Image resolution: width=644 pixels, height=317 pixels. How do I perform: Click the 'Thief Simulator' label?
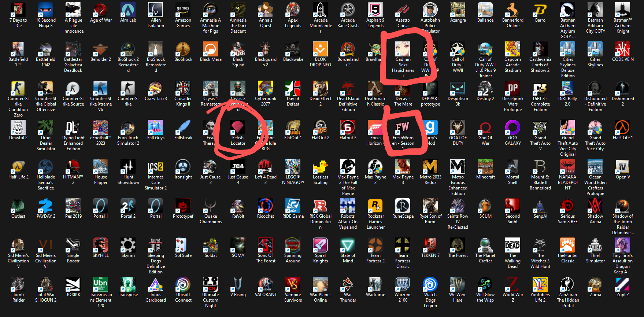click(x=595, y=258)
